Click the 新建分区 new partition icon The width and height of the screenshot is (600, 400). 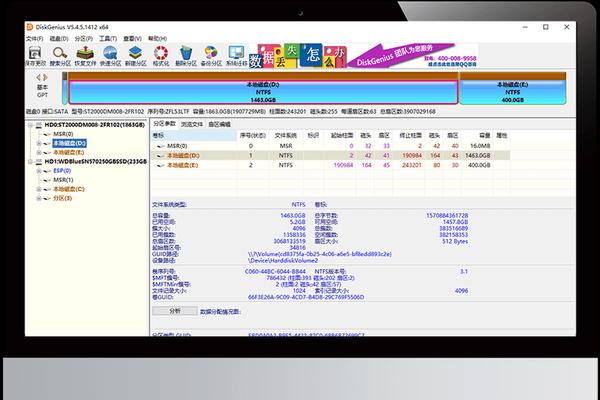coord(135,56)
